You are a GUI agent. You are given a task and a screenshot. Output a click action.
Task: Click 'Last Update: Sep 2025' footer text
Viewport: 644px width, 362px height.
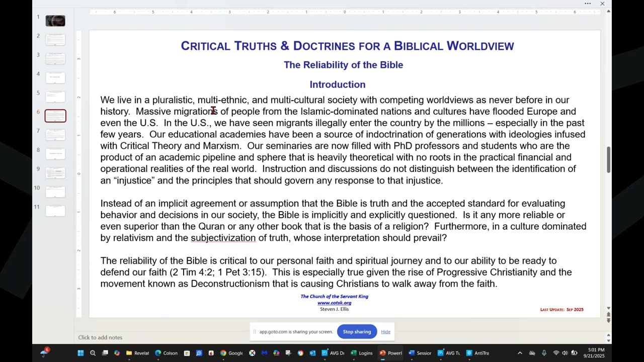tap(562, 310)
